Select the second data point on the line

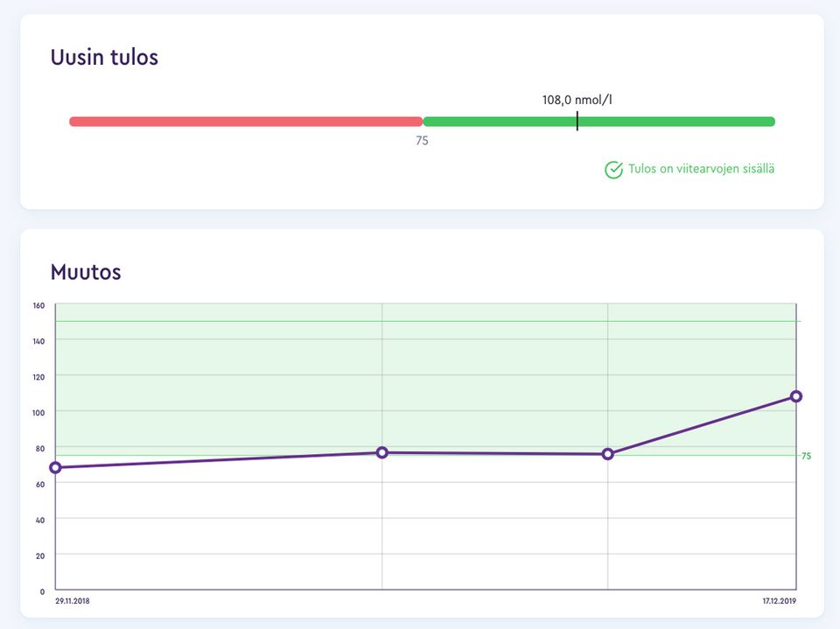382,453
